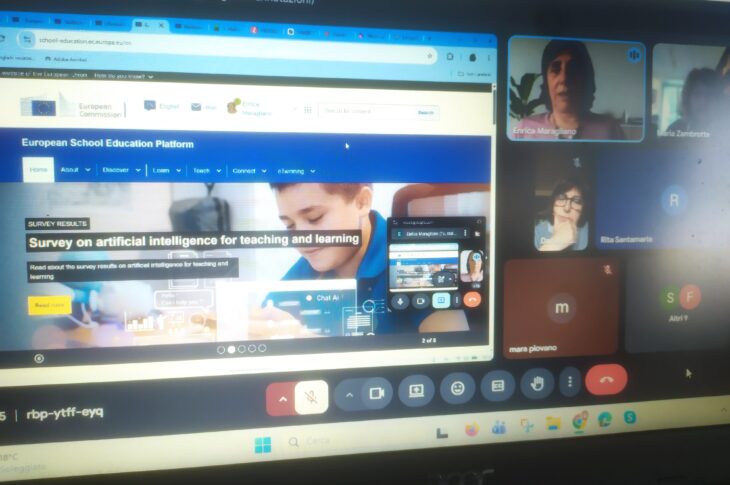
Task: Click the hang-up button in the mini Meet popup
Action: coord(472,300)
